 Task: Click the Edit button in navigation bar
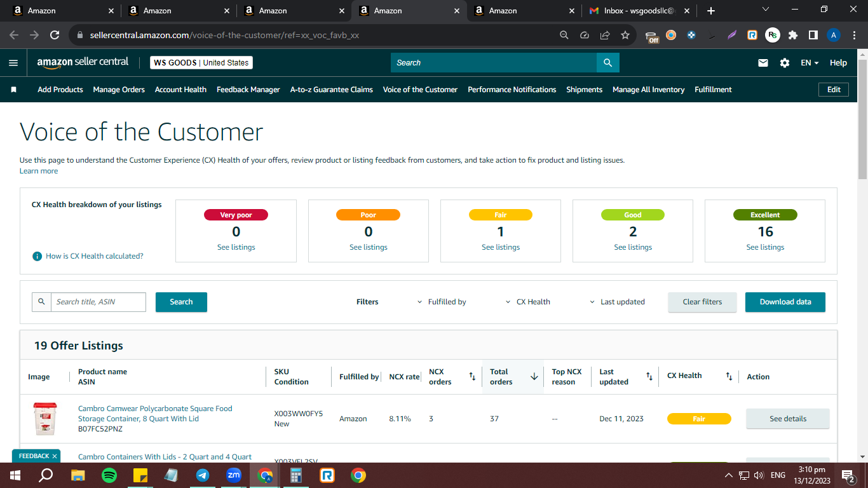coord(834,90)
